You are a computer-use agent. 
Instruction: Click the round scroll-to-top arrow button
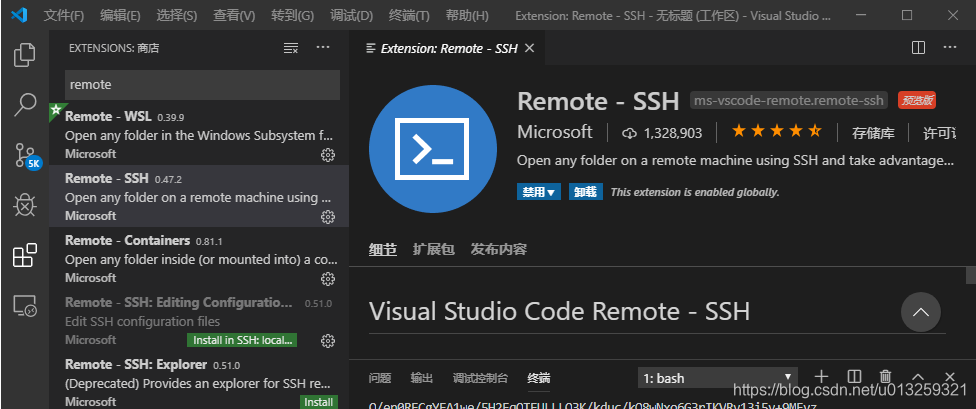pos(921,312)
